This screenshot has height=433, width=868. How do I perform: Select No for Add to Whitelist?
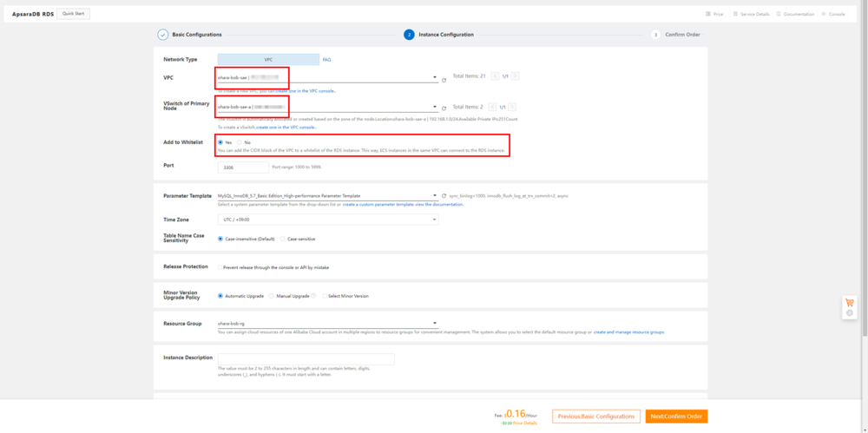[x=240, y=142]
